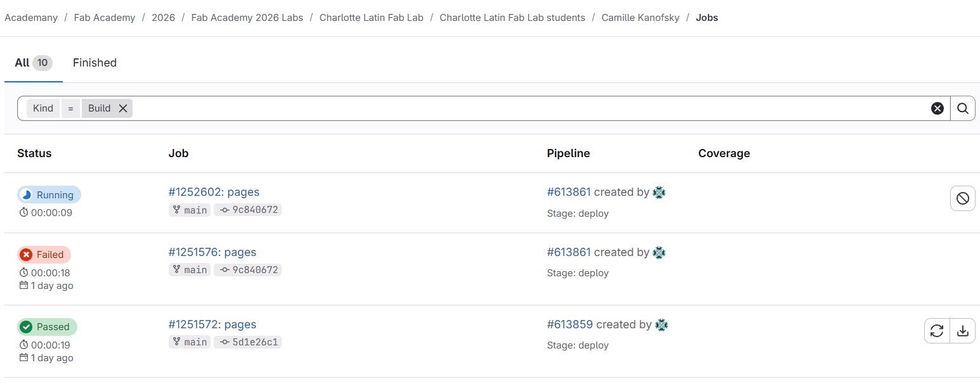
Task: Click the Failed status badge
Action: pyautogui.click(x=44, y=255)
